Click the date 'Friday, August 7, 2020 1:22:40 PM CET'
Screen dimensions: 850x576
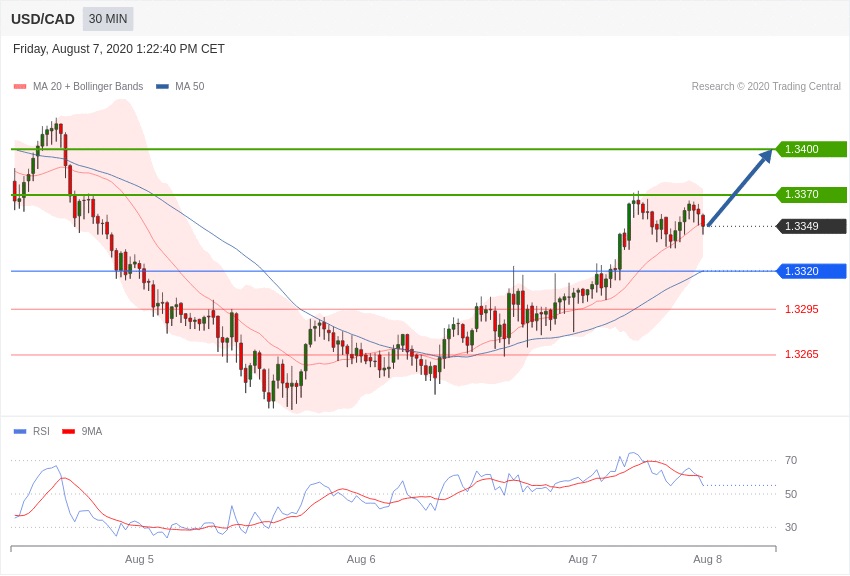119,49
